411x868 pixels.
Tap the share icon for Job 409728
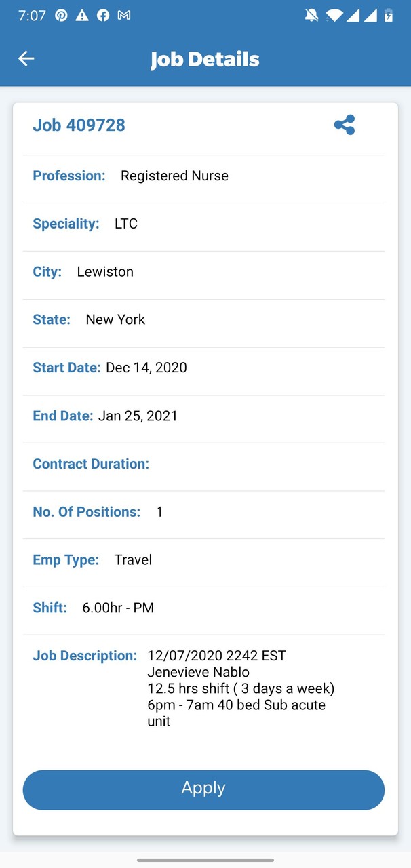click(x=345, y=125)
